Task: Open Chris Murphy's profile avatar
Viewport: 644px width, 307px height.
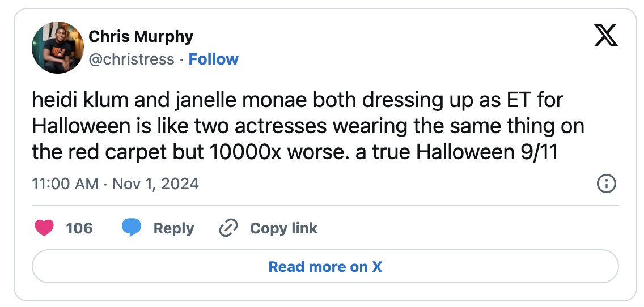Action: pos(58,48)
